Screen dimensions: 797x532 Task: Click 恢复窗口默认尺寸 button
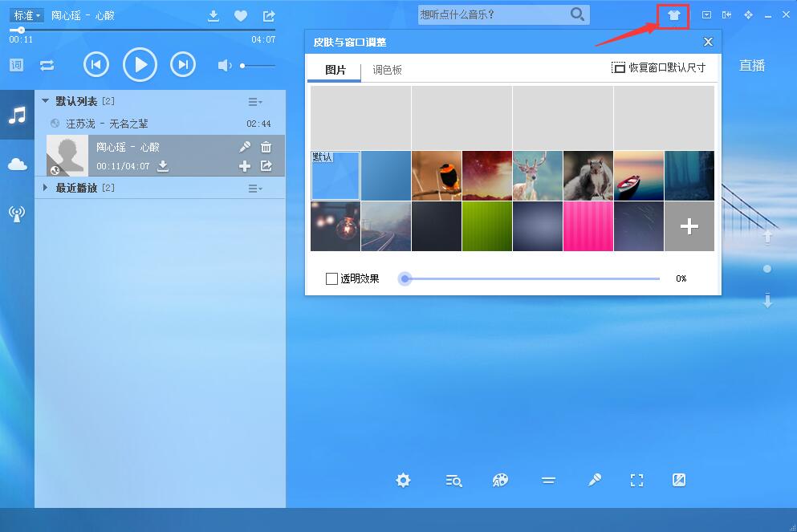658,68
